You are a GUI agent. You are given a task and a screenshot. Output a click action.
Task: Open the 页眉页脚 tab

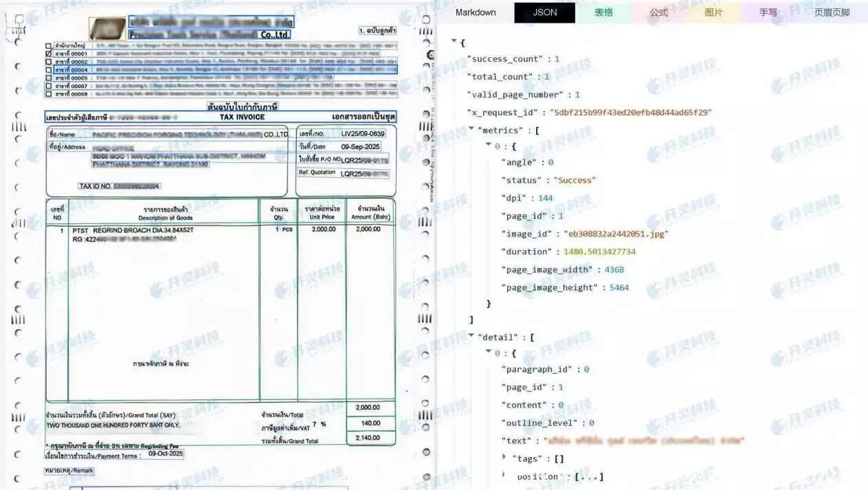pyautogui.click(x=832, y=12)
